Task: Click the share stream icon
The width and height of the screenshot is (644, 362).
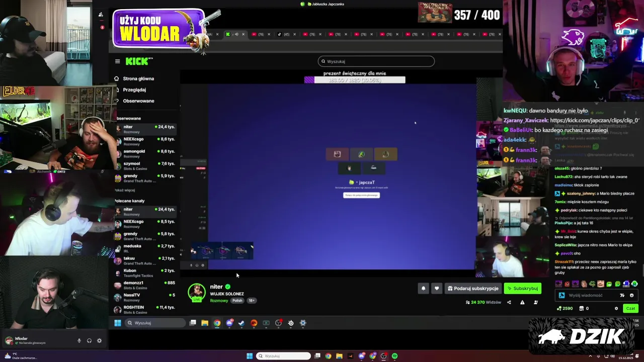Action: 509,302
